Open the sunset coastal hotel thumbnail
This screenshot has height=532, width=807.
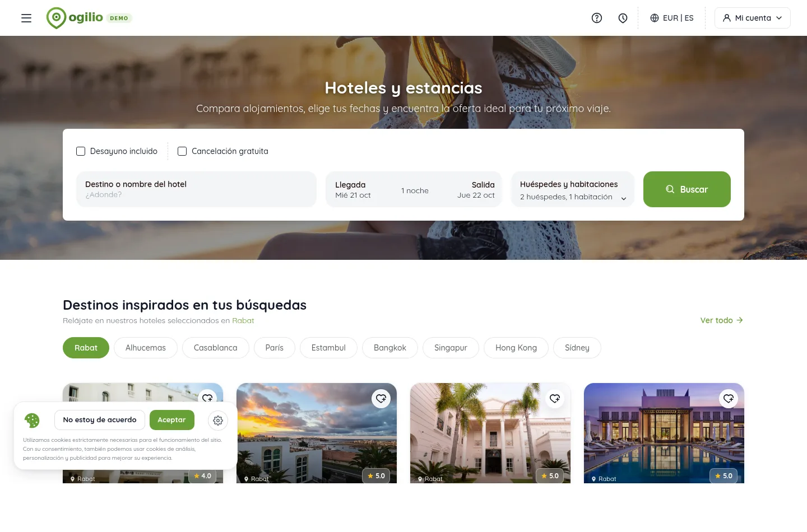(317, 433)
